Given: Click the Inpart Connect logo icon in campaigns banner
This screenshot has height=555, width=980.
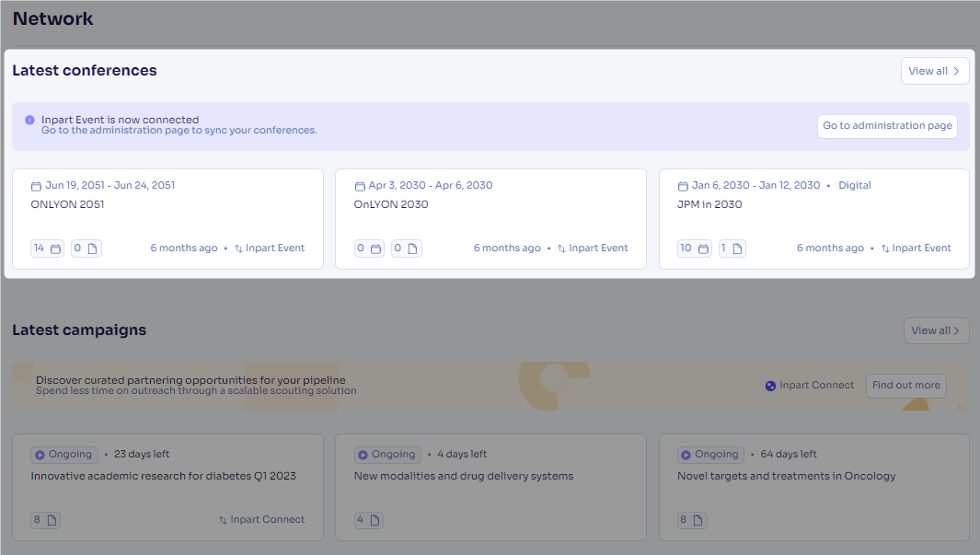Looking at the screenshot, I should (770, 386).
